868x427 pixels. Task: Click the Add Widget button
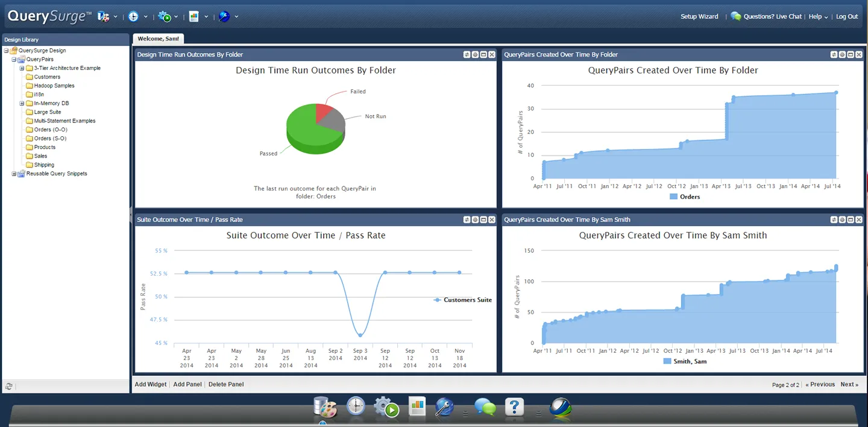[150, 384]
